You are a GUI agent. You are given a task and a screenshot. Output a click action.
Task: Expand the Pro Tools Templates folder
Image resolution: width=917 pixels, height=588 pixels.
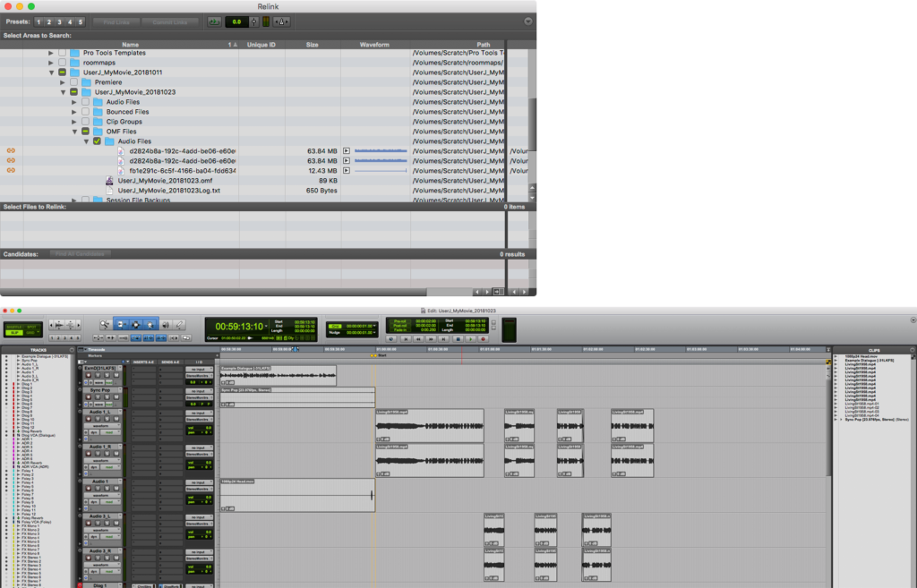pos(51,53)
